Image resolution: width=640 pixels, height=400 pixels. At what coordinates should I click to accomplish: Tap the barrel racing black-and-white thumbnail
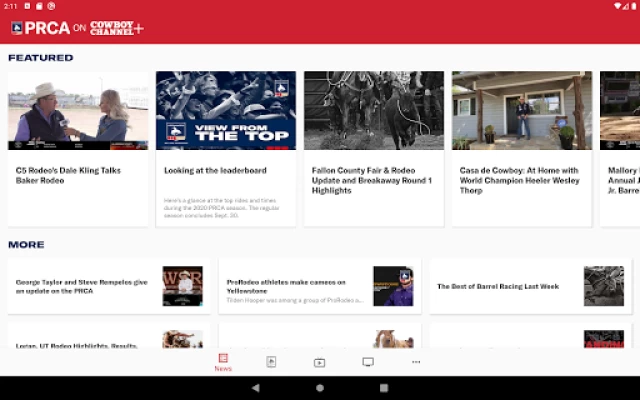click(x=603, y=286)
